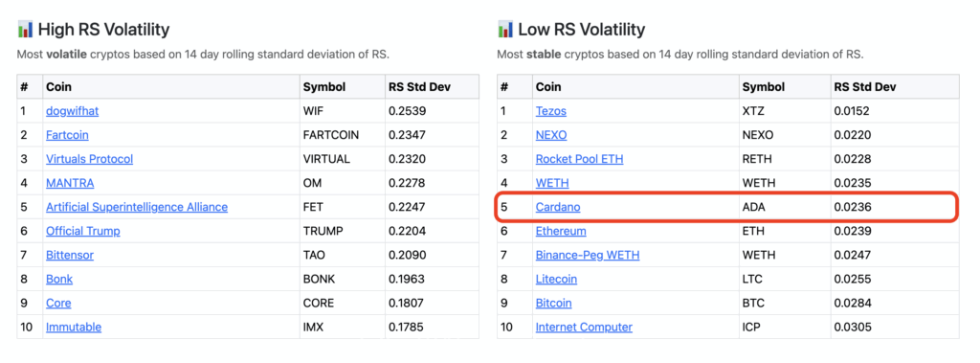Open the Virtuals Protocol link
Viewport: 980px width, 363px height.
tap(89, 159)
